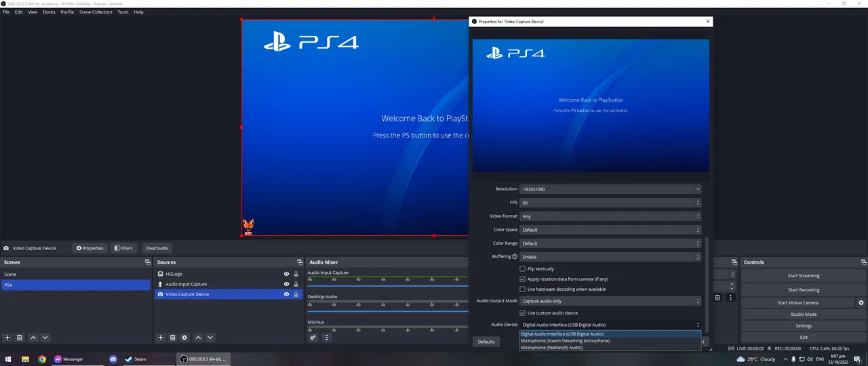Screen dimensions: 868x366
Task: Toggle lock on Video Capture Device source
Action: pos(296,294)
